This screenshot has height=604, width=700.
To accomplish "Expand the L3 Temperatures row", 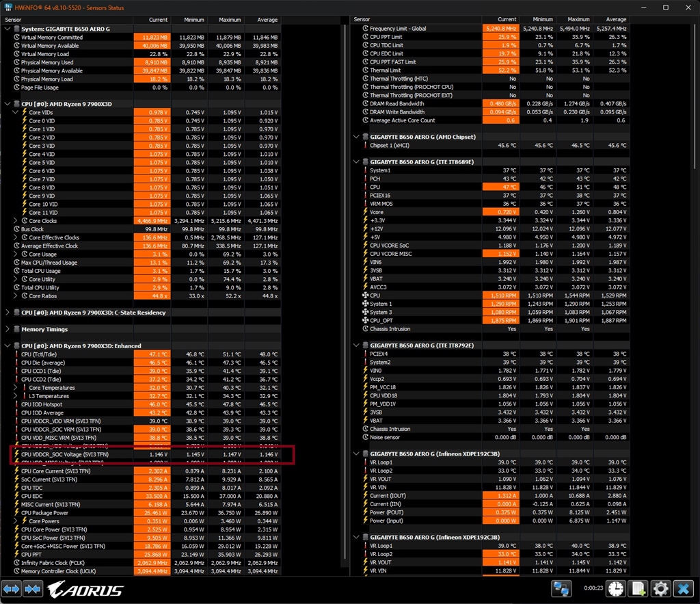I will (15, 396).
